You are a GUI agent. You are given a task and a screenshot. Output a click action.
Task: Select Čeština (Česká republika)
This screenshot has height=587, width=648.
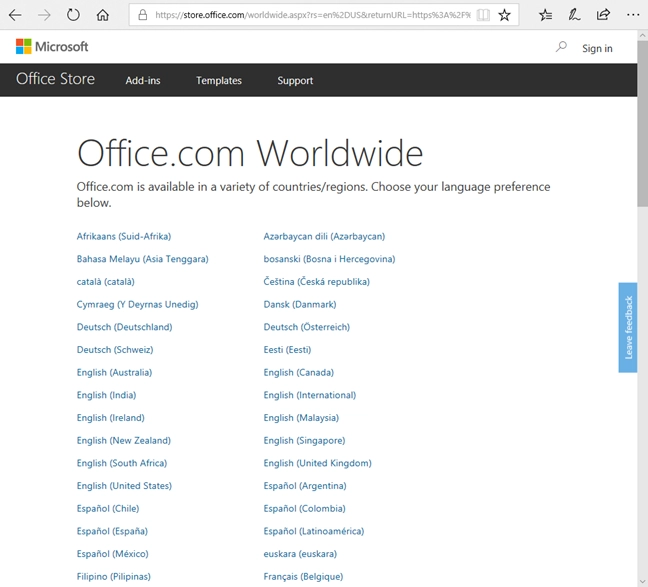click(317, 282)
